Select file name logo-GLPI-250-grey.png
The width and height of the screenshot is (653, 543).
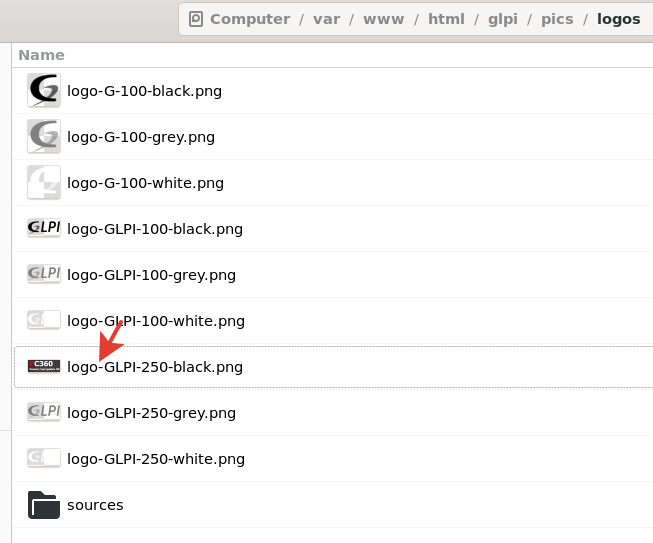[152, 413]
